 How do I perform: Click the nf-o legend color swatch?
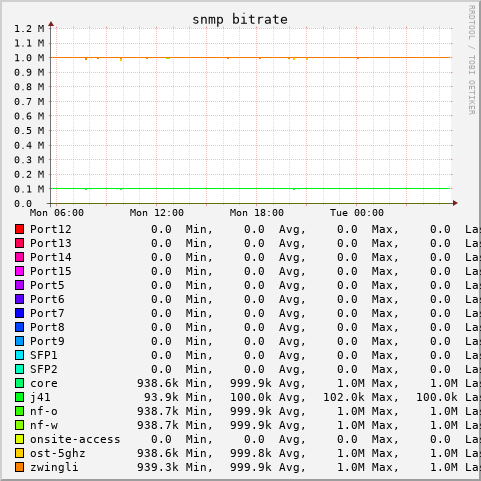(20, 411)
